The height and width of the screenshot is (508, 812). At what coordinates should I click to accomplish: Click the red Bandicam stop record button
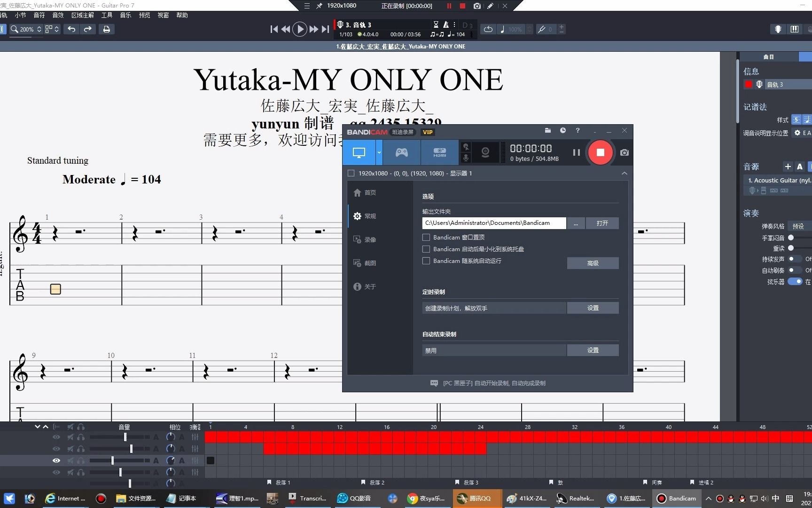click(600, 152)
